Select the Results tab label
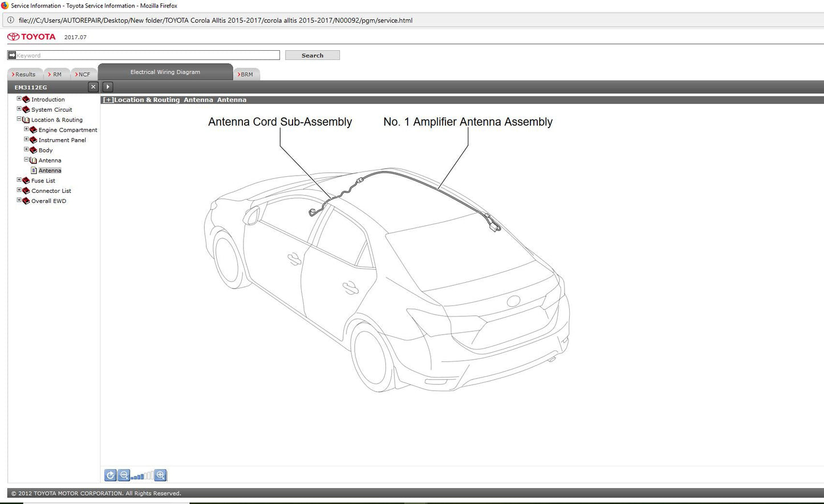Screen dimensions: 824x504 point(24,74)
